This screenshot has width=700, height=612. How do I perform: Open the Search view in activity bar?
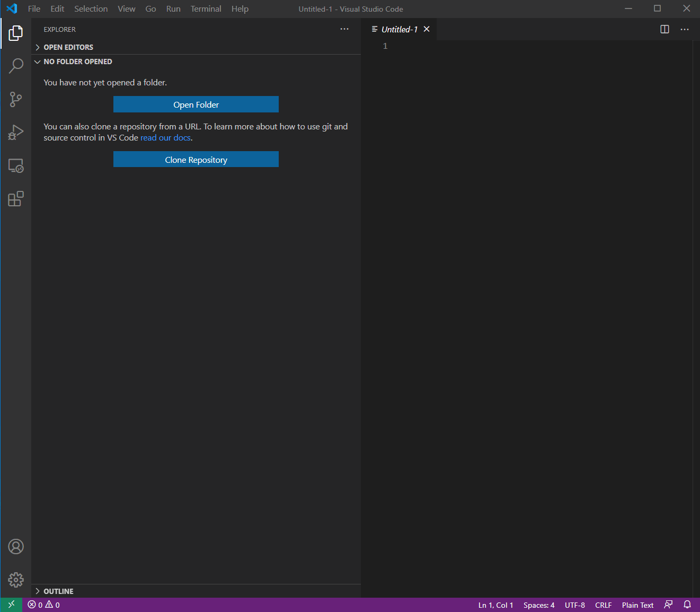click(16, 66)
